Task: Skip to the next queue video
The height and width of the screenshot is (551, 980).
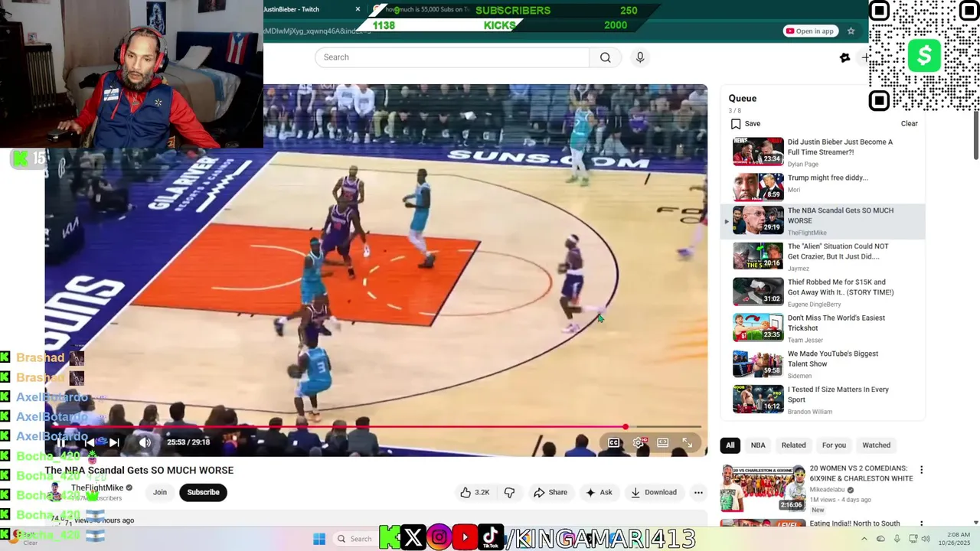Action: (x=114, y=442)
